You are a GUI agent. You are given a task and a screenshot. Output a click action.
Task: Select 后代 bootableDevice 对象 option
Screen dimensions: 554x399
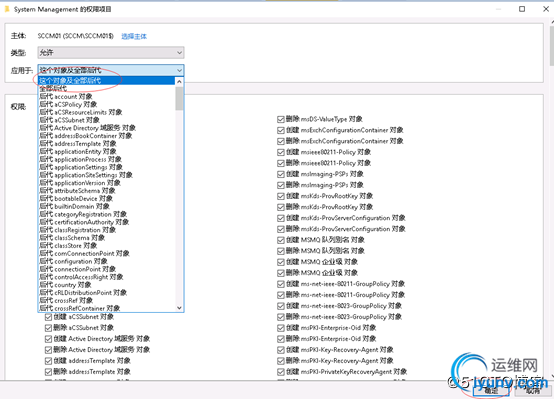tap(106, 198)
